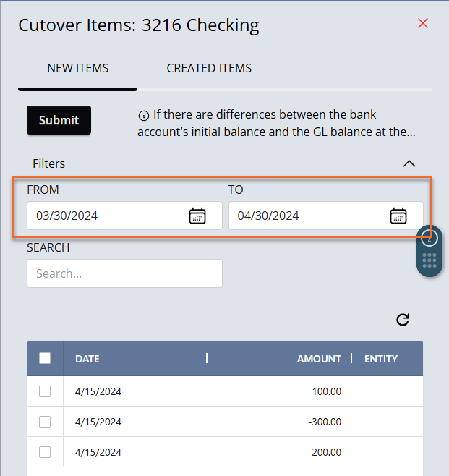Screen dimensions: 449x476
Task: Tick the select-all checkbox in the table header
Action: [x=45, y=358]
